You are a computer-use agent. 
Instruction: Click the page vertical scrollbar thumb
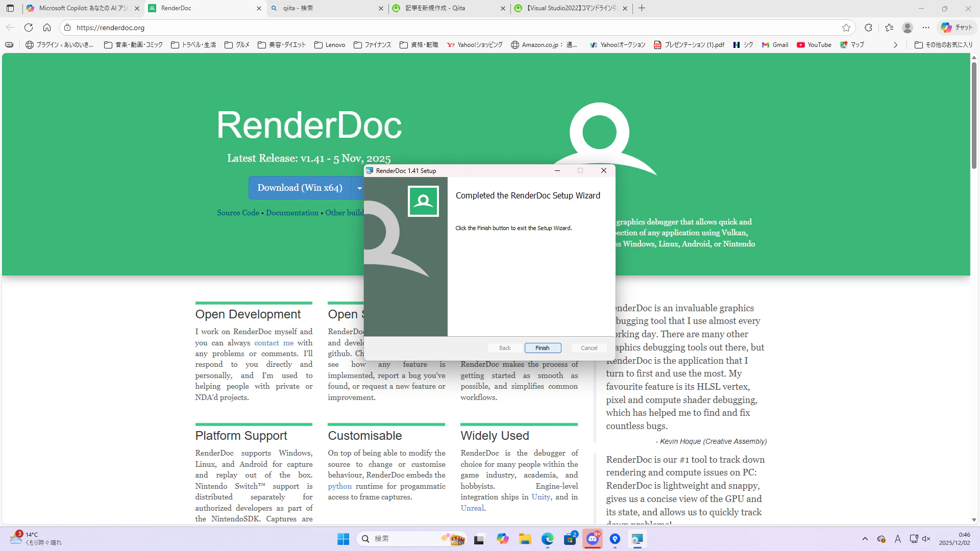coord(974,115)
